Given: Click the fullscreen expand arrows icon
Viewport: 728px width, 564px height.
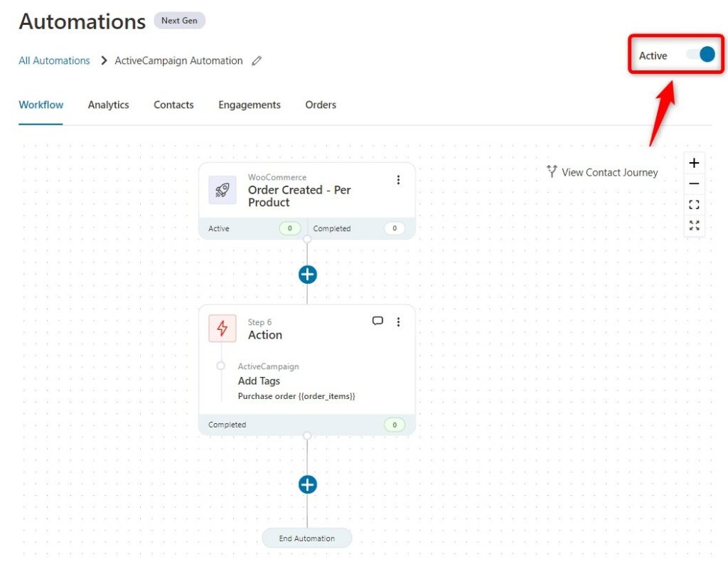Looking at the screenshot, I should [694, 225].
